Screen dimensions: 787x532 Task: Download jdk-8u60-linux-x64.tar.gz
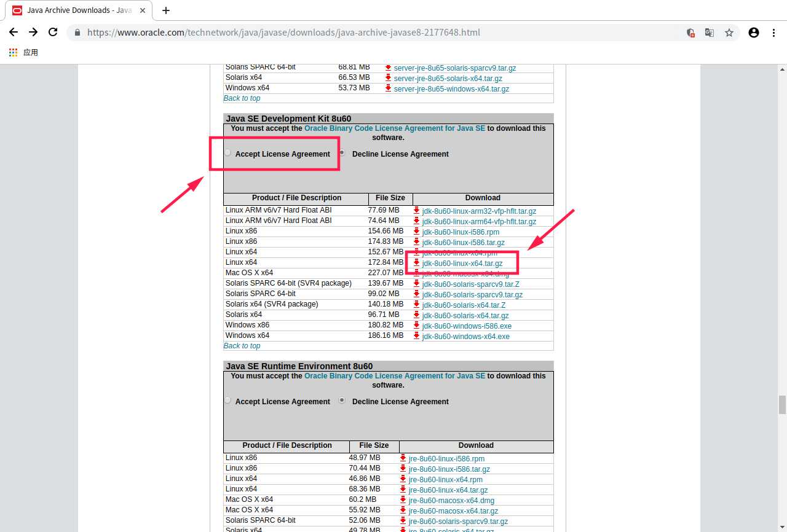(x=462, y=264)
